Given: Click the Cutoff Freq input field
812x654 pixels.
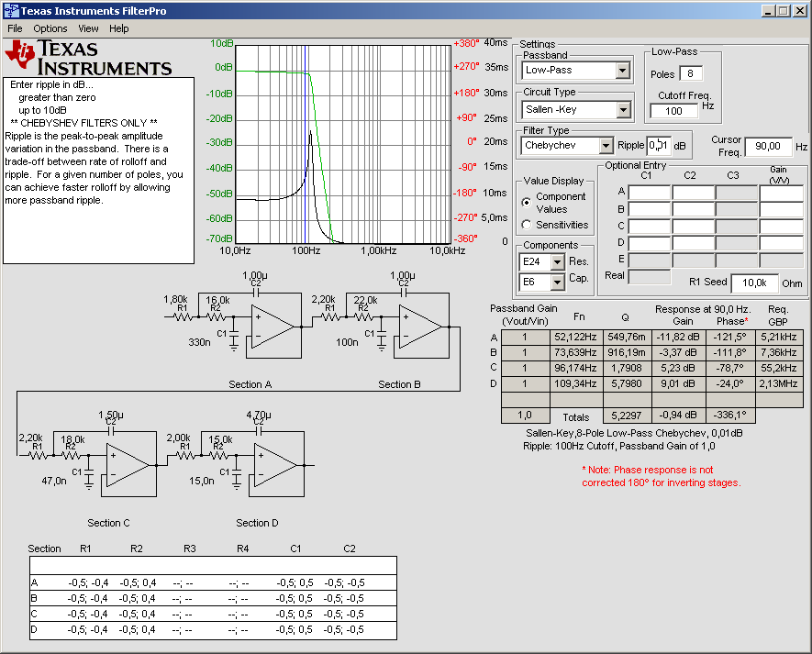Looking at the screenshot, I should click(x=673, y=111).
